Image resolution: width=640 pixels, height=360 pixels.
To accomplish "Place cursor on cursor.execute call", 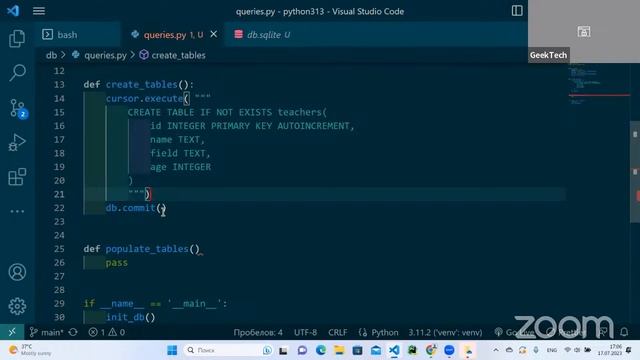I will pos(144,98).
